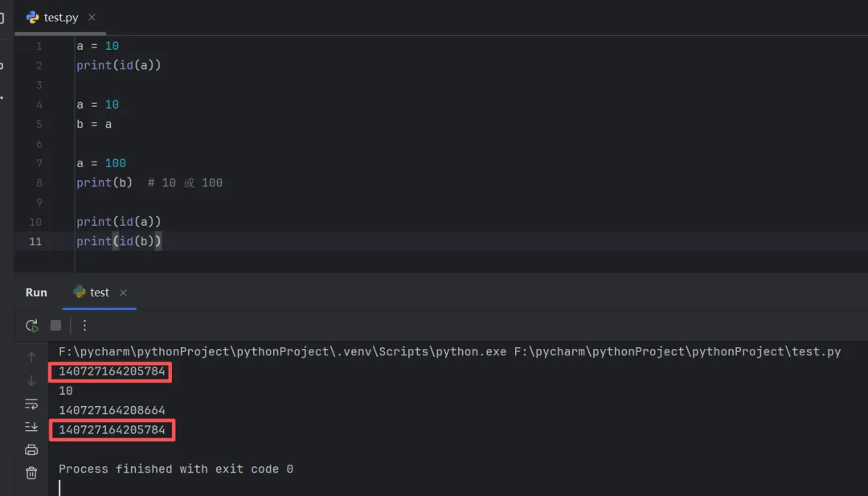Rerun the test script
This screenshot has width=868, height=496.
pyautogui.click(x=32, y=326)
